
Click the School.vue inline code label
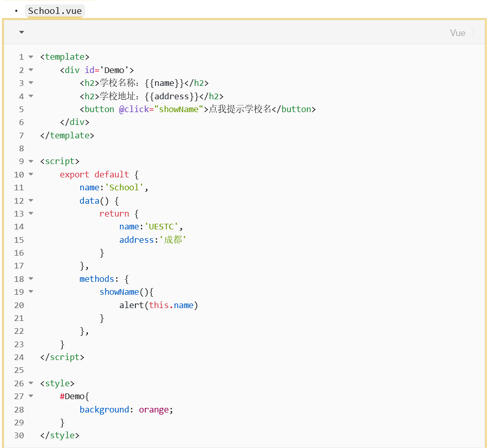[x=55, y=11]
